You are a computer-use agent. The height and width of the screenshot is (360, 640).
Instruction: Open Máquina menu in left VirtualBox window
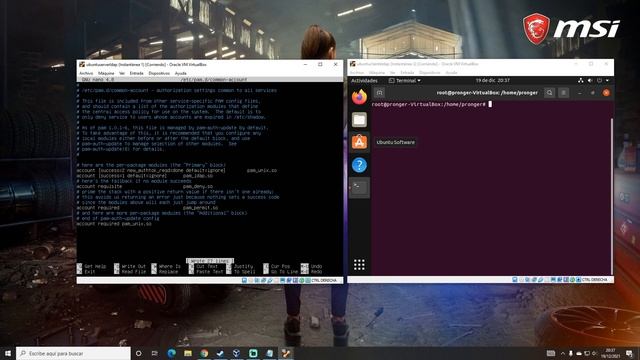[106, 73]
